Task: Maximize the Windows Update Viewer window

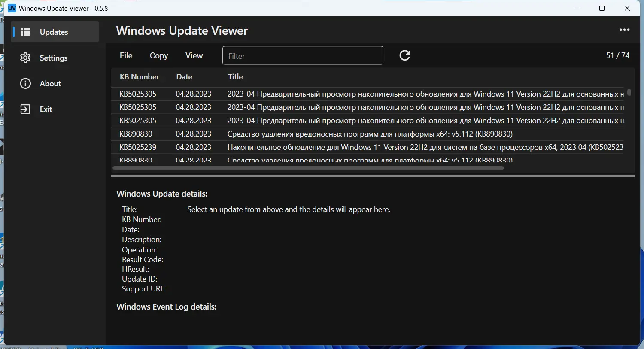Action: coord(602,8)
